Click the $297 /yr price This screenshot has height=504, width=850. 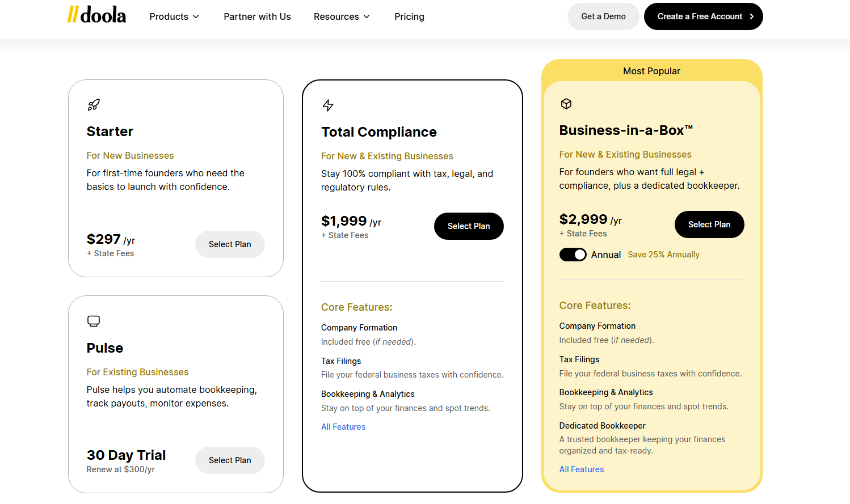(x=111, y=239)
